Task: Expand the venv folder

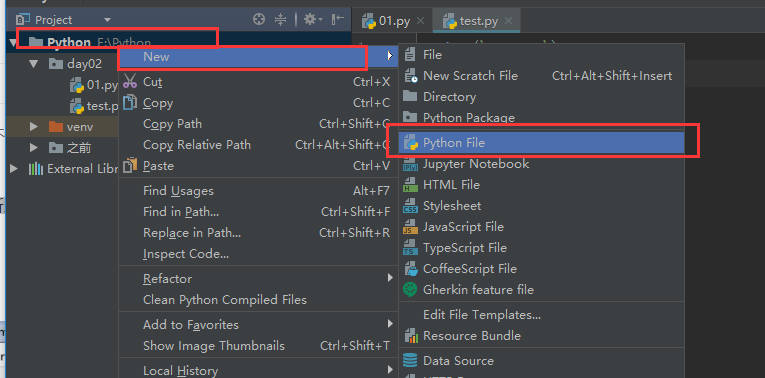Action: pos(33,127)
